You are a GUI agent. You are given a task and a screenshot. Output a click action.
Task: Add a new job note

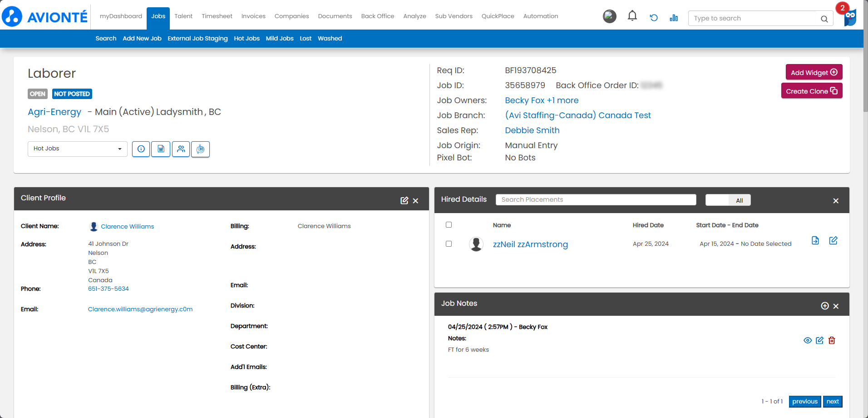click(x=825, y=306)
